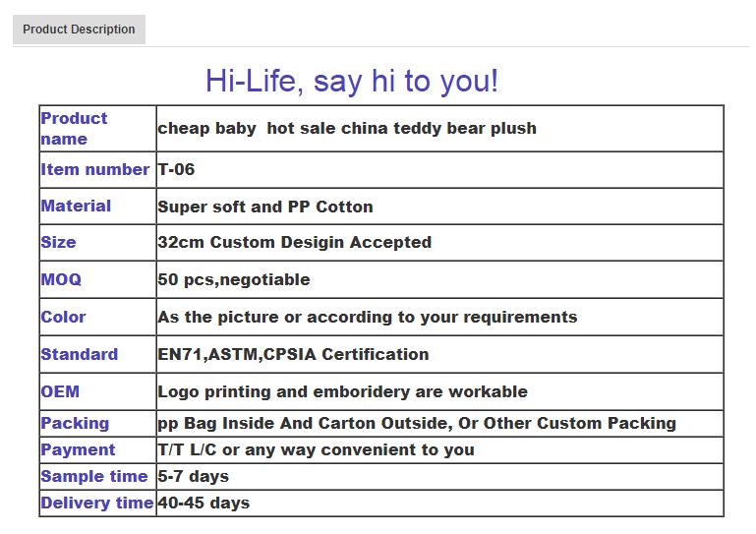Click 32cm Custom Desigin Accepted text
The width and height of the screenshot is (756, 534).
(294, 242)
